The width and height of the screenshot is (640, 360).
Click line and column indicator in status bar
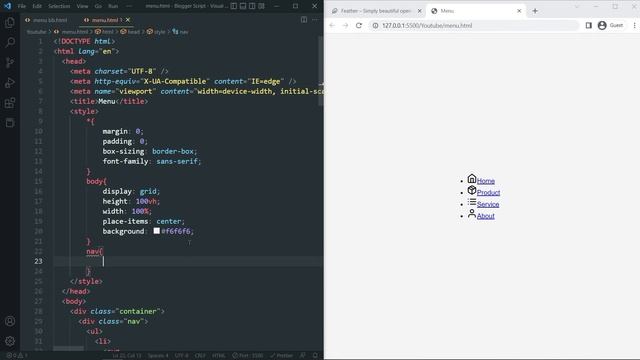(x=127, y=356)
